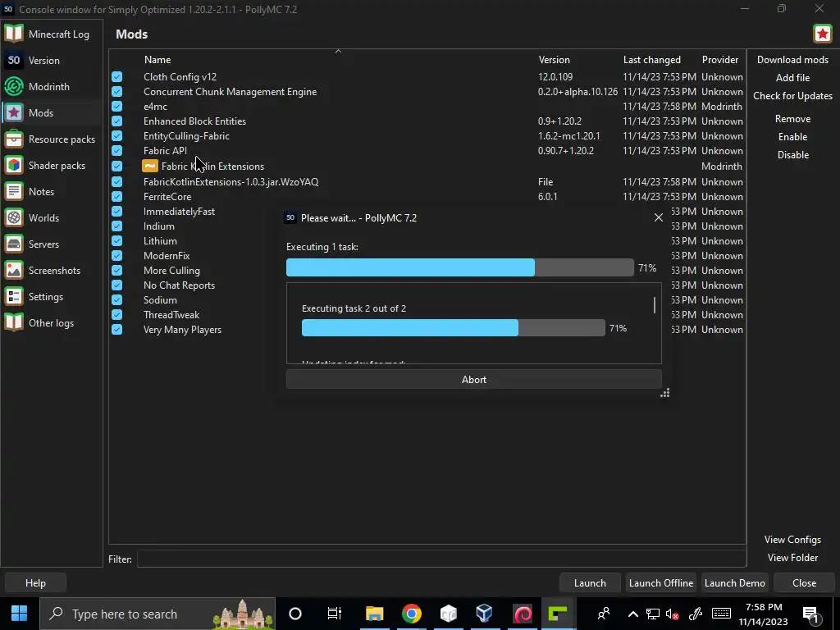Close the Please wait dialog

coord(659,217)
